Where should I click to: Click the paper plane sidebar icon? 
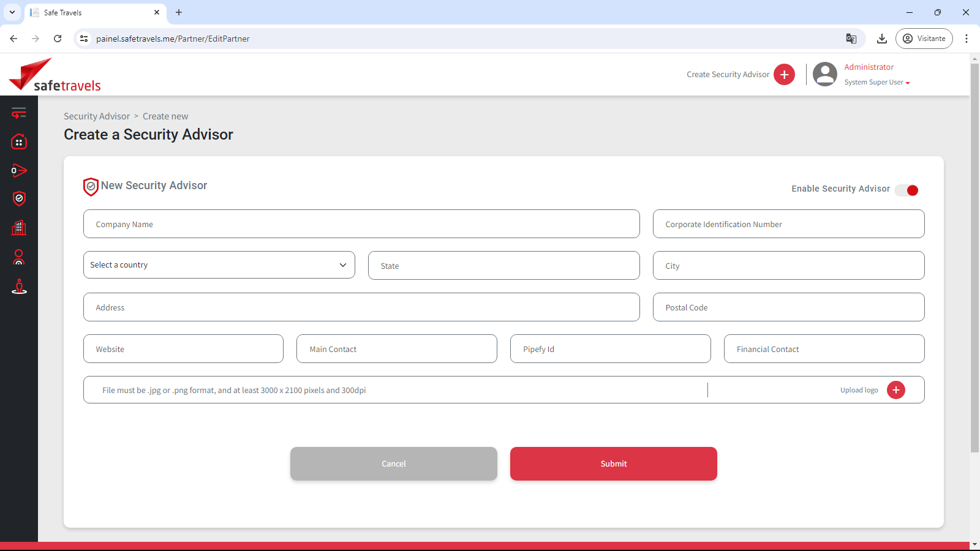click(19, 170)
